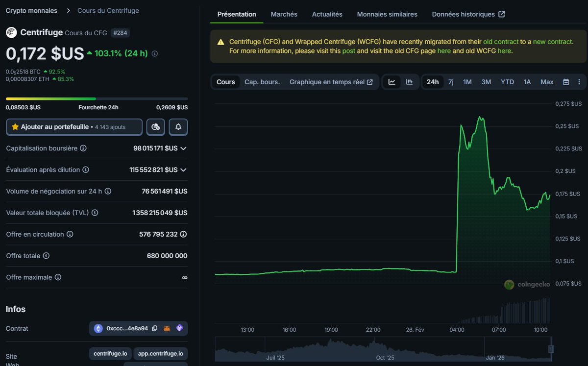Open info for Offre maximale

tap(58, 277)
